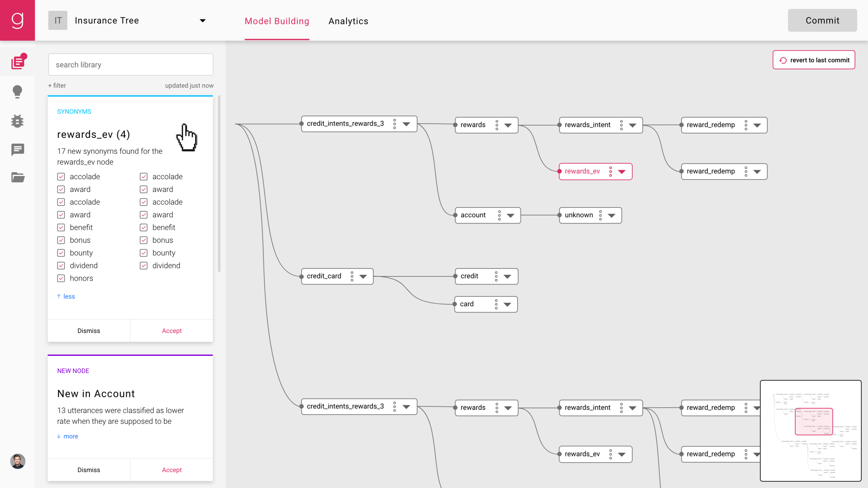The width and height of the screenshot is (868, 488).
Task: Open three-dot menu on rewards_ev pink node
Action: pyautogui.click(x=610, y=171)
